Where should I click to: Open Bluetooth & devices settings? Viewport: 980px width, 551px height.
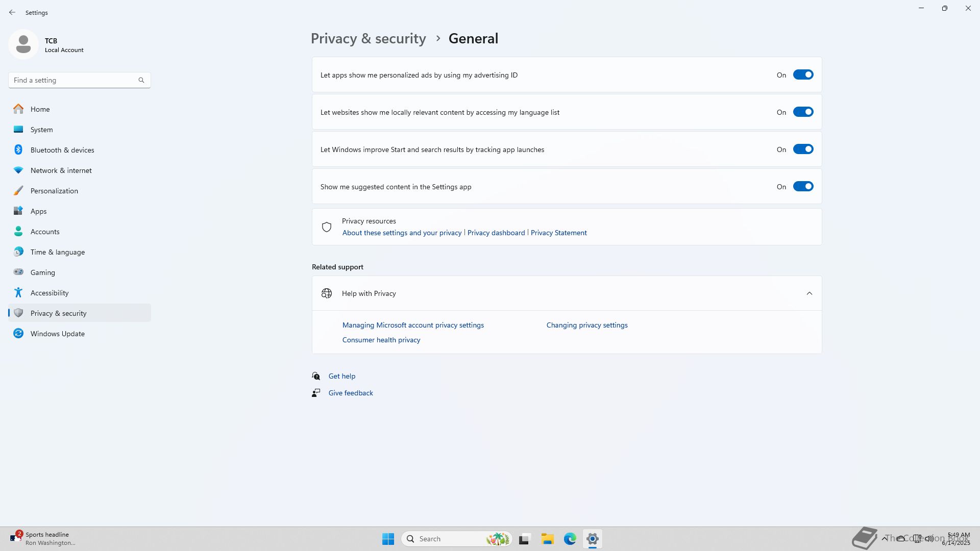point(62,150)
